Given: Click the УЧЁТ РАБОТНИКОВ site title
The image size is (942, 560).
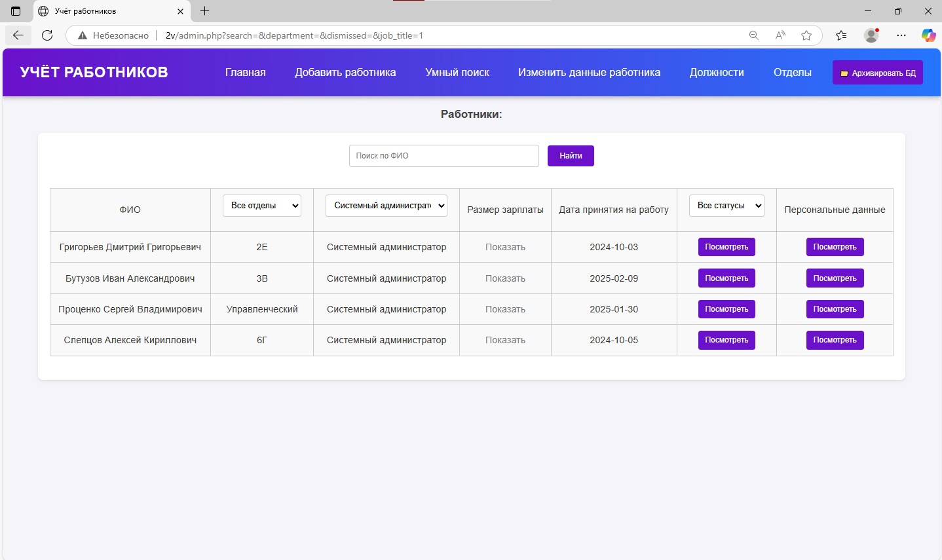Looking at the screenshot, I should tap(94, 72).
